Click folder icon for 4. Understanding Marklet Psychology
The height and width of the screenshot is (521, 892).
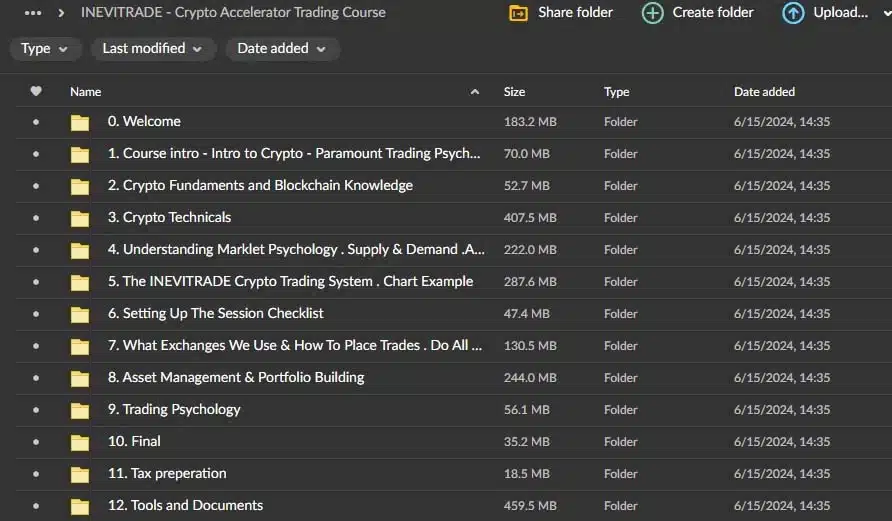coord(80,250)
